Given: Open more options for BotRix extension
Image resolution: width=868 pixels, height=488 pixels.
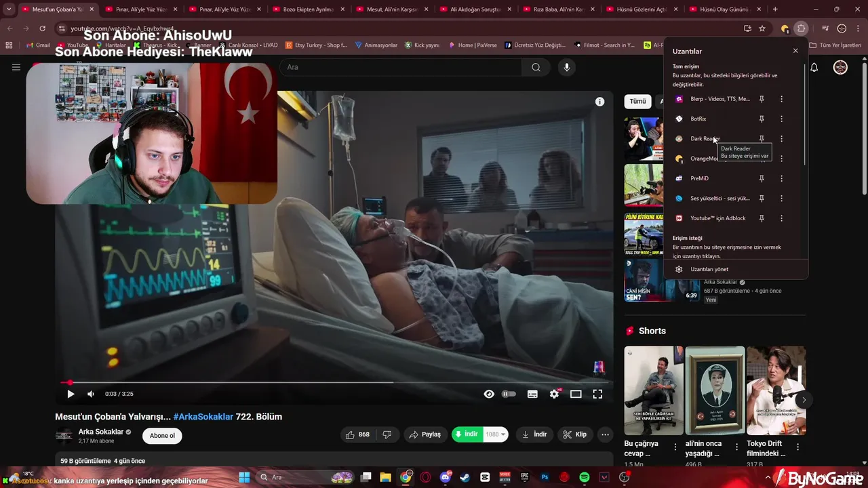Looking at the screenshot, I should pyautogui.click(x=781, y=119).
